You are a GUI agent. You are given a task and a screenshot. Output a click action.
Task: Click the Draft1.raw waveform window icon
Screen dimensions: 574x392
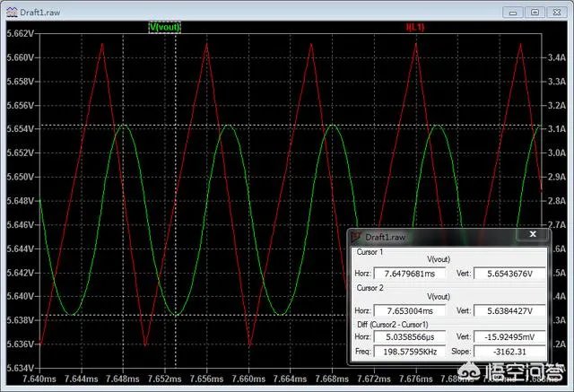(x=12, y=11)
